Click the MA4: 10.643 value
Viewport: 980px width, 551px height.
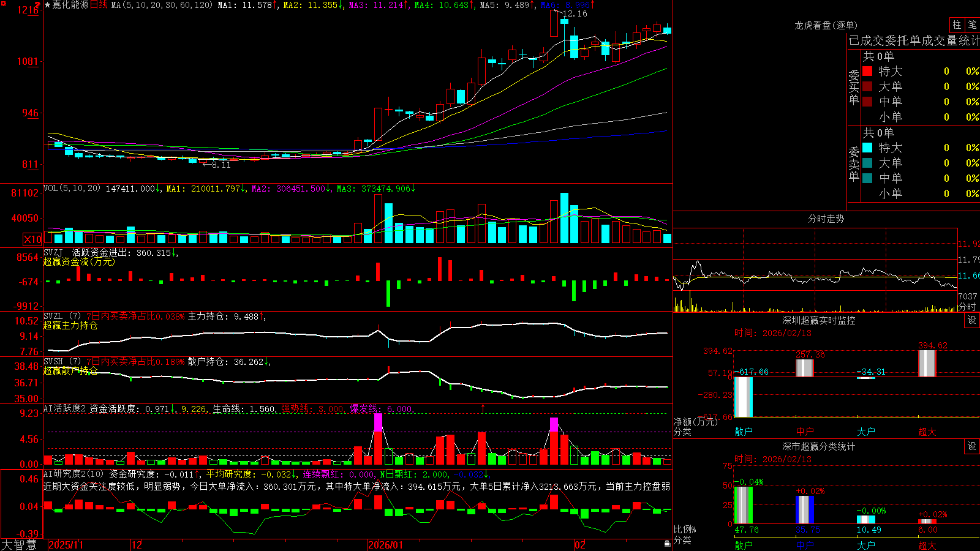(x=442, y=5)
